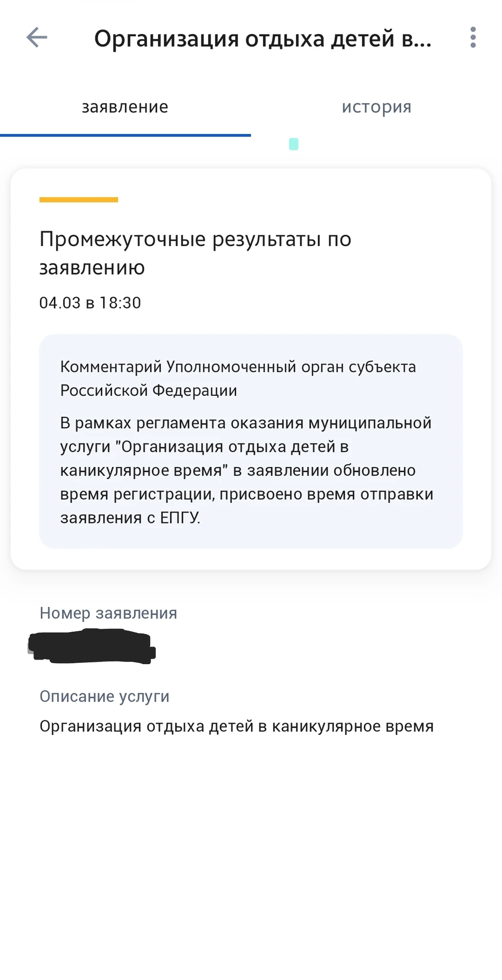Tap «Российской Федерации» in the comment header
Viewport: 502px width, 980px height.
(148, 390)
